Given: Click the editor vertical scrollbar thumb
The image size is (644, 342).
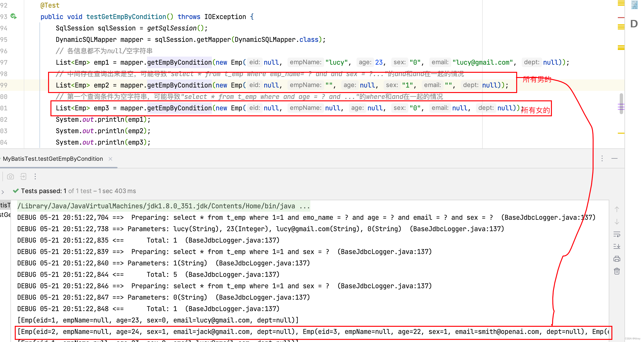Looking at the screenshot, I should [x=621, y=104].
